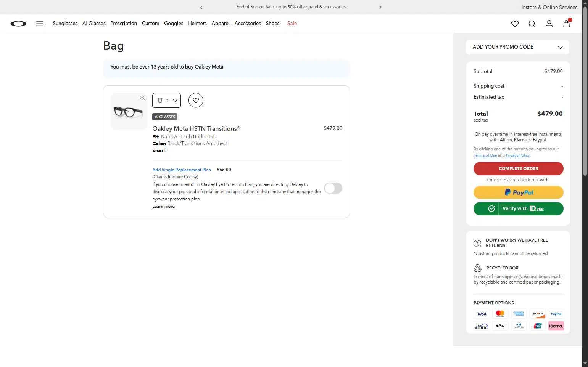Click the AI GLASSES badge
Image resolution: width=588 pixels, height=367 pixels.
[x=165, y=117]
